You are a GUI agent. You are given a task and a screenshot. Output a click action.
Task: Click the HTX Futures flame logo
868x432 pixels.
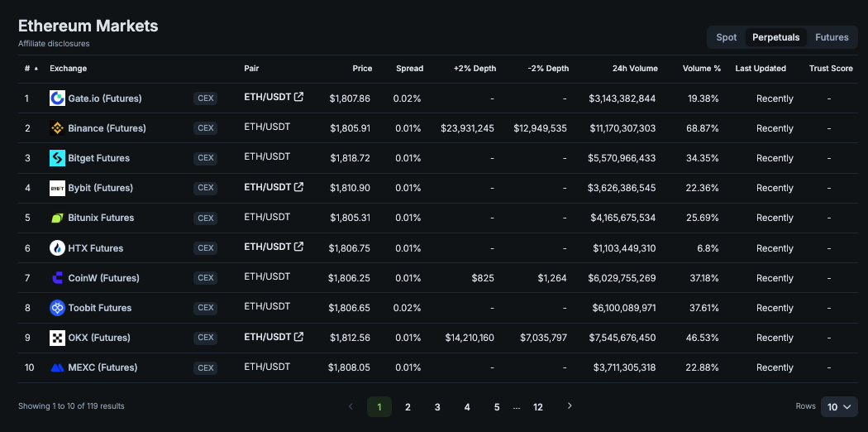(x=57, y=248)
